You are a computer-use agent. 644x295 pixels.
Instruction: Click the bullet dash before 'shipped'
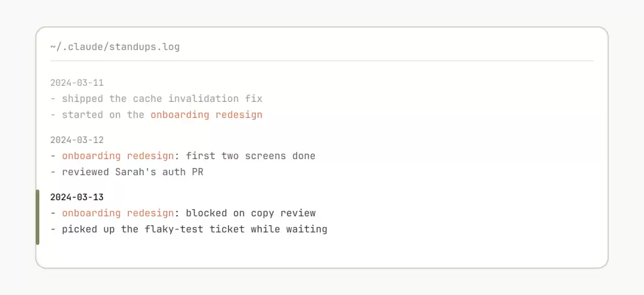(53, 99)
